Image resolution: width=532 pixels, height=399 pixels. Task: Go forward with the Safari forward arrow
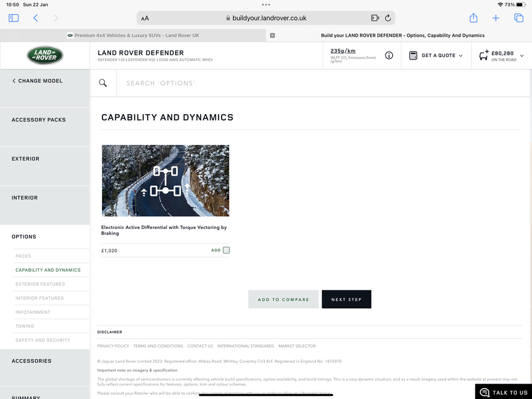pos(56,18)
